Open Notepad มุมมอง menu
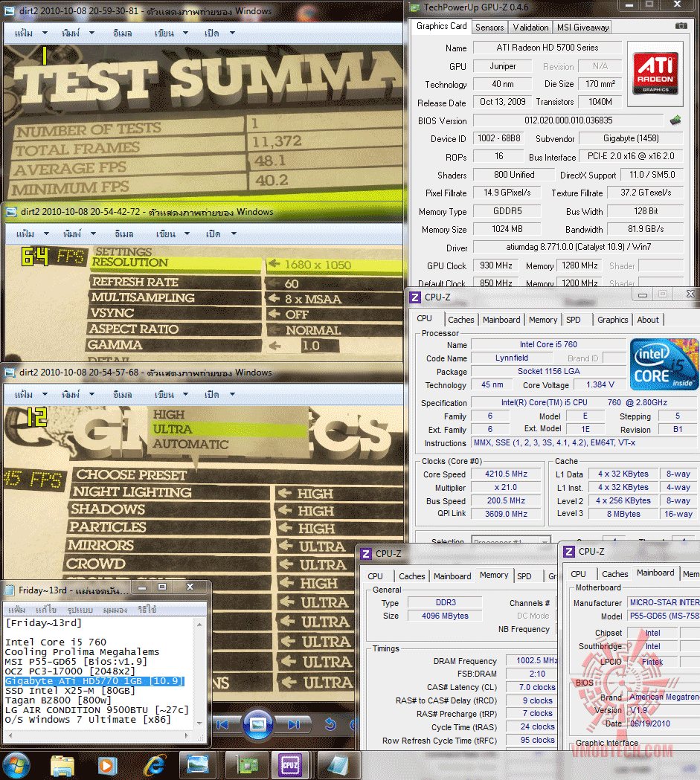The image size is (700, 780). 115,610
